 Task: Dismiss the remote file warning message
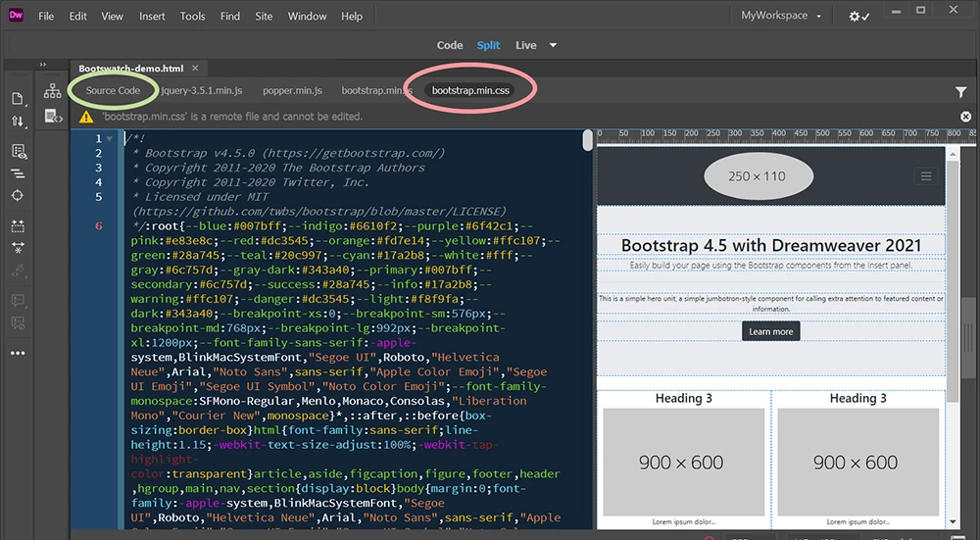click(965, 117)
